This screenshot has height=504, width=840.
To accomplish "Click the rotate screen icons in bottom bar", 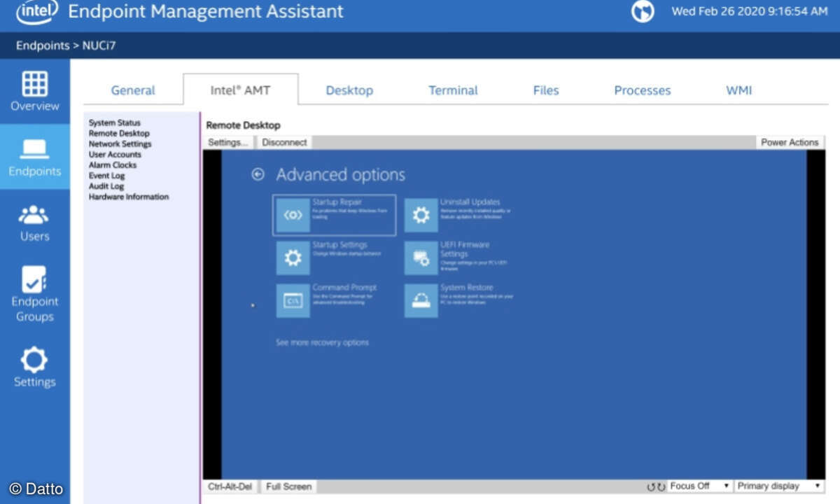I will point(656,486).
